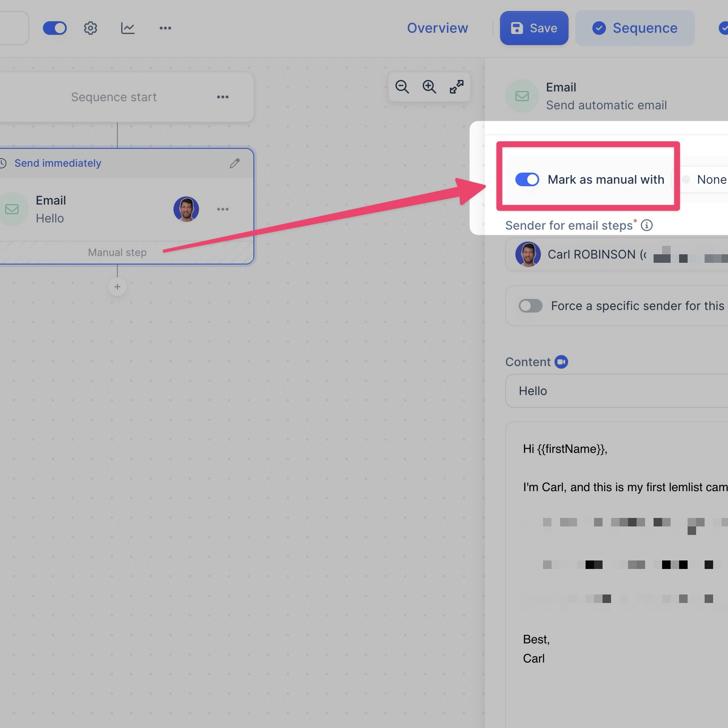728x728 pixels.
Task: Open campaign settings gear icon
Action: (90, 28)
